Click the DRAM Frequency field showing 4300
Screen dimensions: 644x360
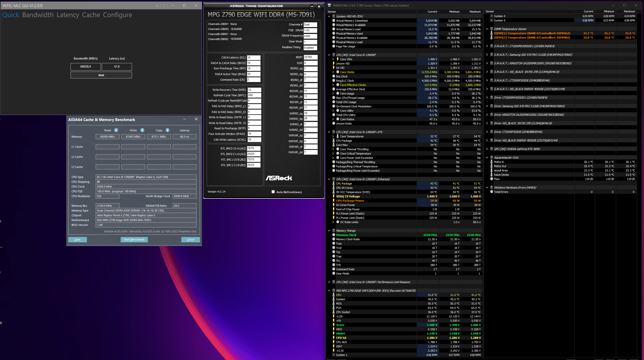click(310, 36)
